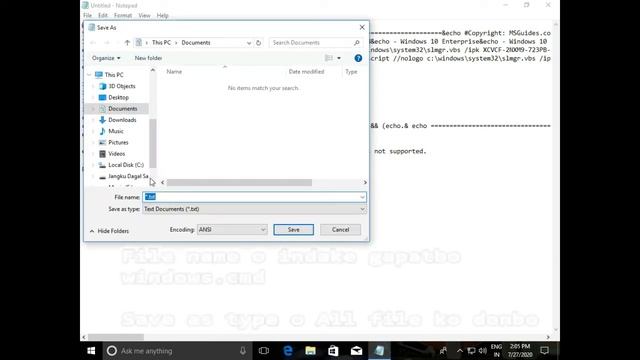Expand the address bar previous locations dropdown
This screenshot has width=640, height=360.
coord(249,43)
